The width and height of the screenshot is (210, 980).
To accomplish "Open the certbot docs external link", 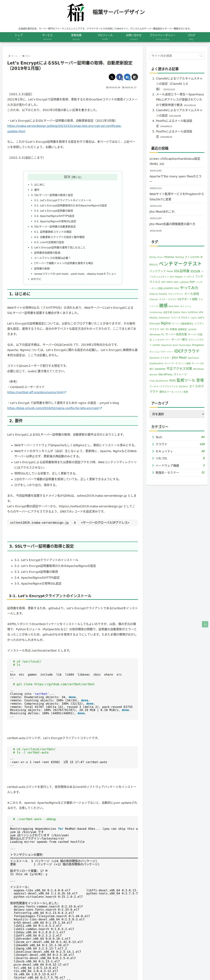I will 37,392.
